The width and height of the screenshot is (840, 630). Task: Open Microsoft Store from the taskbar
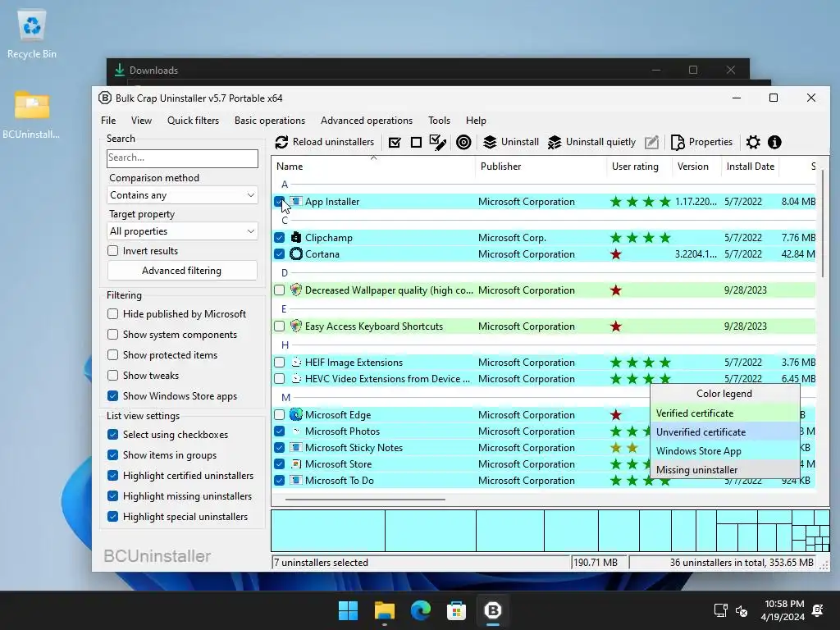pos(456,610)
